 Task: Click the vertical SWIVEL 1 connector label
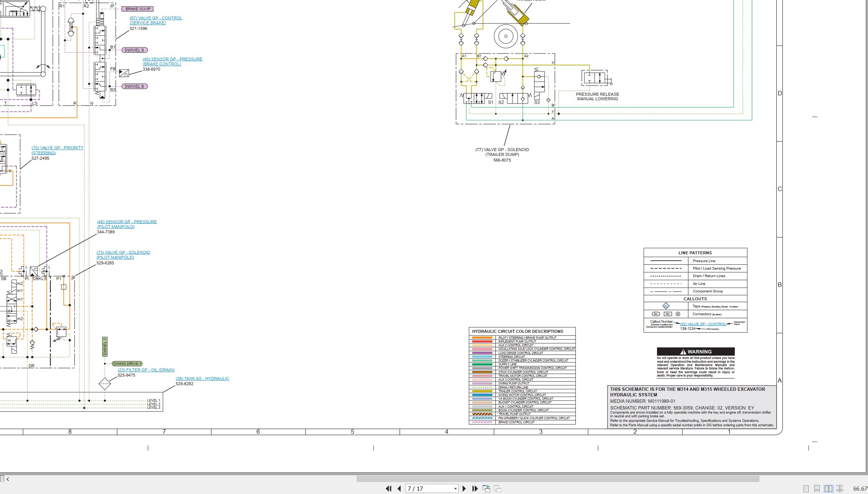tap(105, 347)
